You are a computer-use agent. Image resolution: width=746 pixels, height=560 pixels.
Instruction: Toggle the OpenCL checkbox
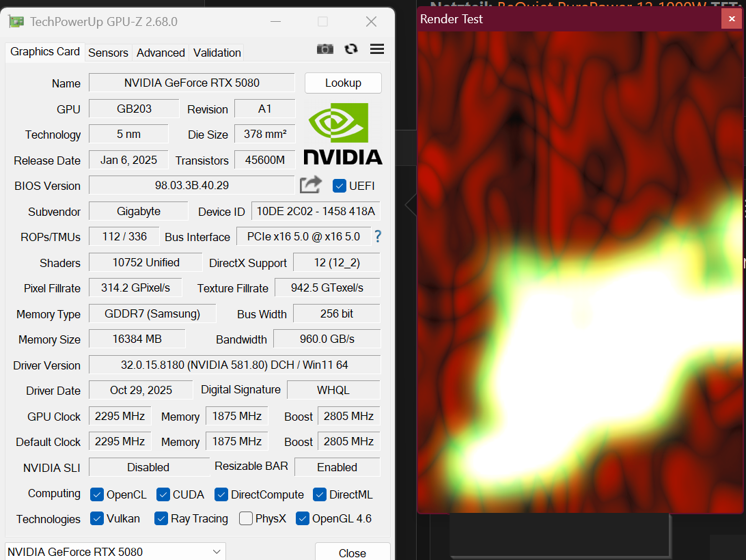tap(96, 494)
